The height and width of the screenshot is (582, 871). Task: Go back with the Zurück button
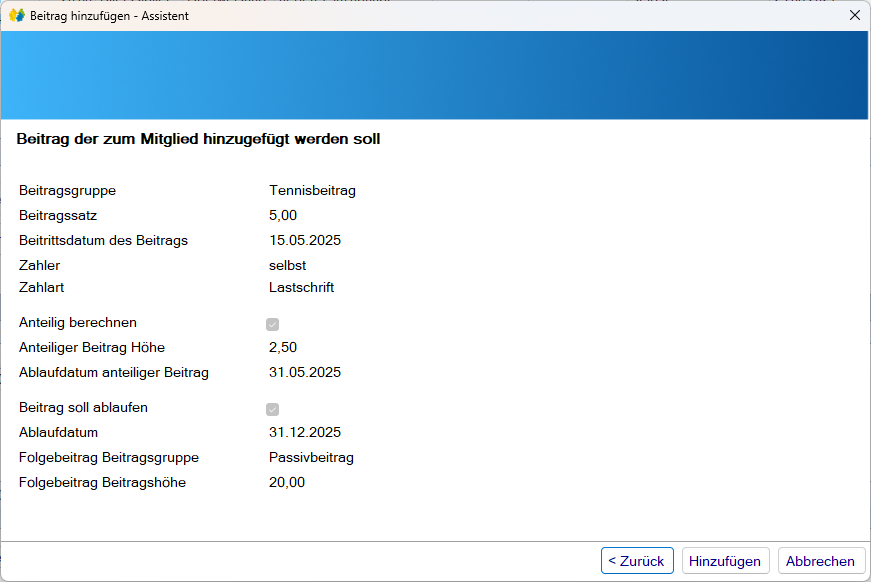pyautogui.click(x=637, y=561)
